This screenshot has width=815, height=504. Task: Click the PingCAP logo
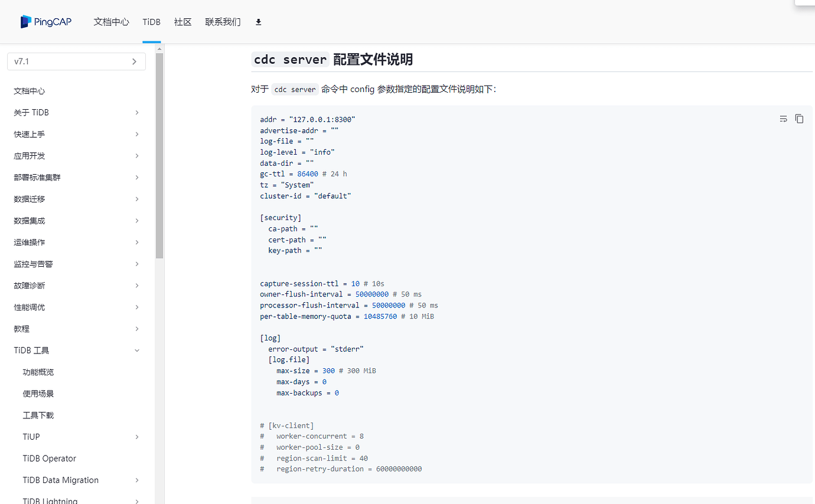pyautogui.click(x=47, y=22)
